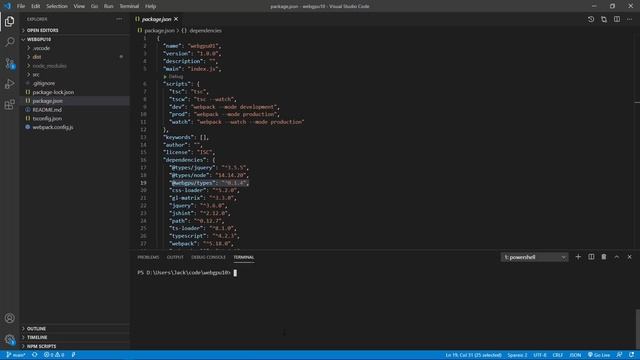This screenshot has width=640, height=360.
Task: Open the Help menu
Action: pyautogui.click(x=150, y=6)
